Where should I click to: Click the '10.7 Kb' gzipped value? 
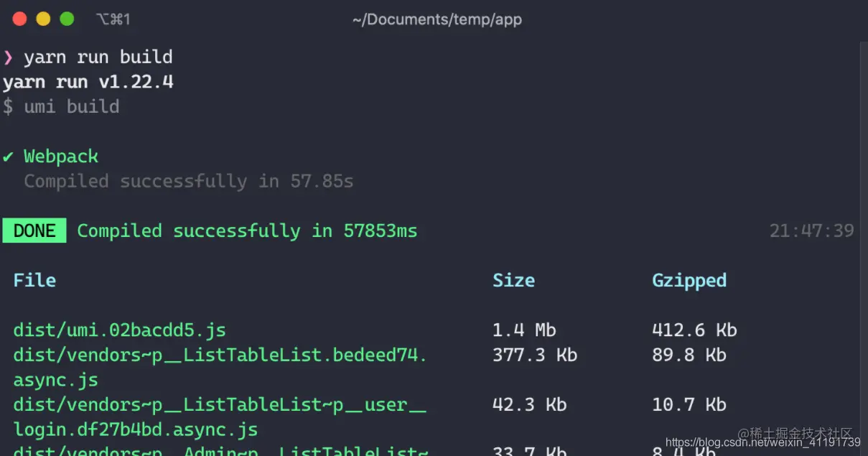click(689, 405)
